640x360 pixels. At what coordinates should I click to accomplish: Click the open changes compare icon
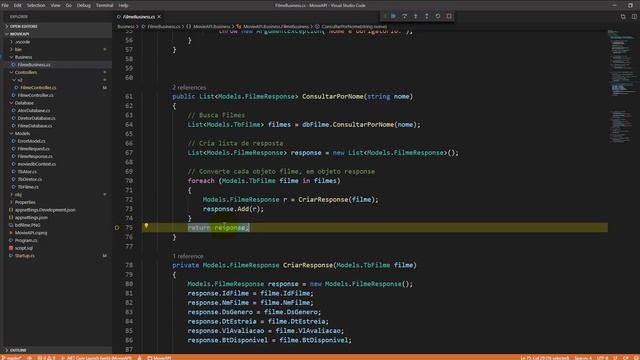(x=623, y=17)
